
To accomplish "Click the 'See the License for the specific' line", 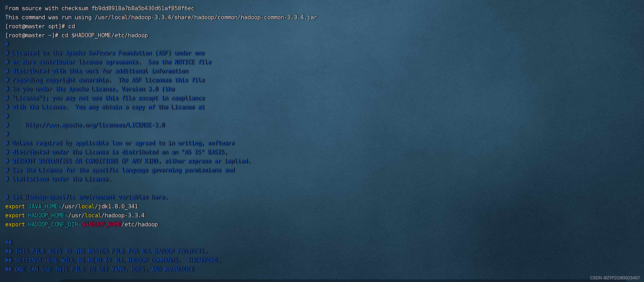I will tap(120, 170).
